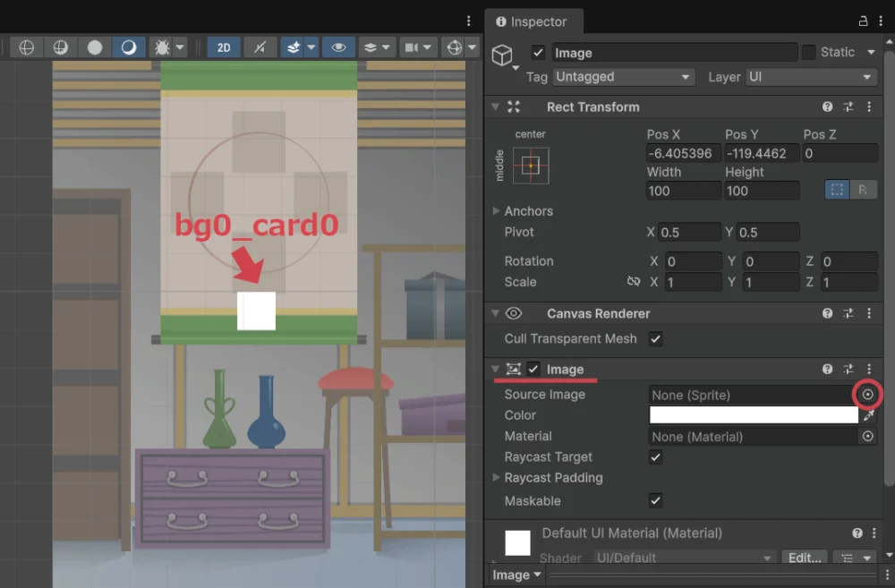Image resolution: width=895 pixels, height=588 pixels.
Task: Open Rect Transform help icon
Action: coord(828,107)
